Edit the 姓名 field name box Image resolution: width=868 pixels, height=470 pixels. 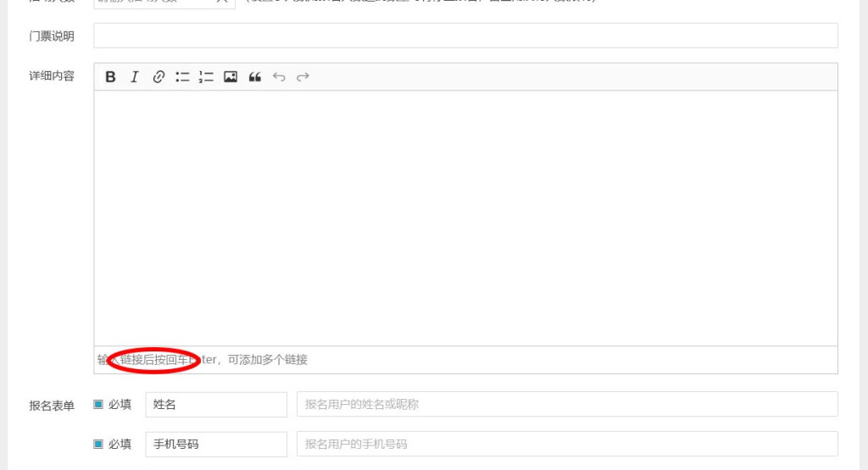[216, 405]
